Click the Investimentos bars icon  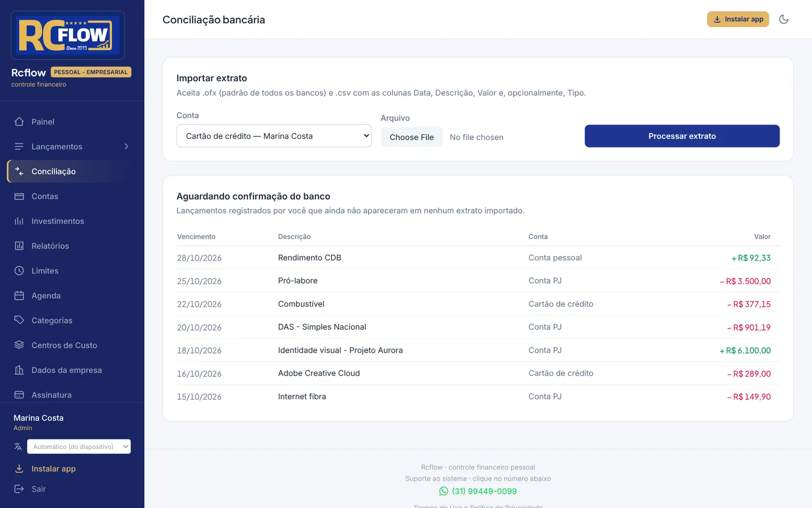point(19,221)
